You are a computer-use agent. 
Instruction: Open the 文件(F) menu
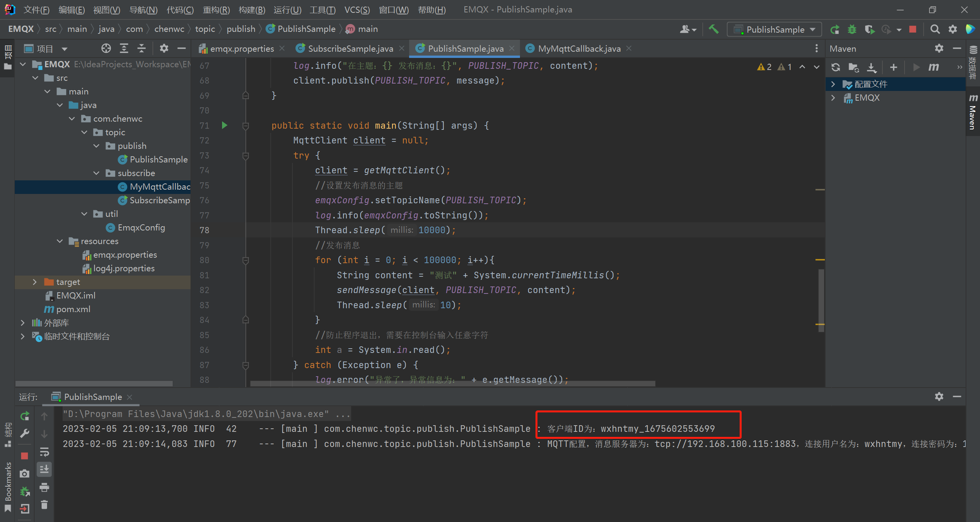[x=37, y=10]
